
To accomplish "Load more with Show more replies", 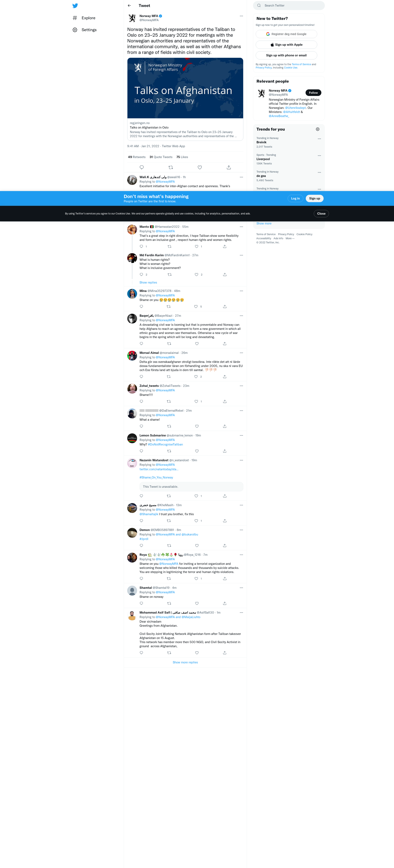I will click(x=185, y=662).
